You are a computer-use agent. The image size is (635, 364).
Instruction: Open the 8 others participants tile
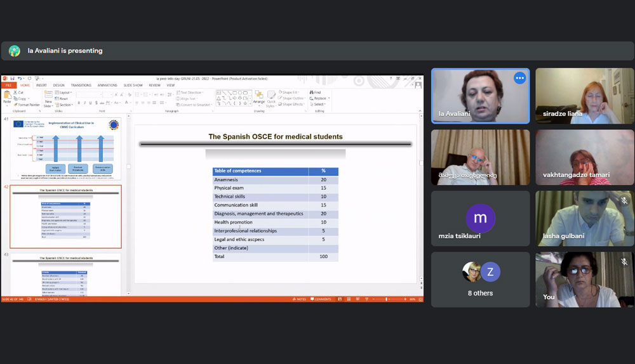point(481,280)
